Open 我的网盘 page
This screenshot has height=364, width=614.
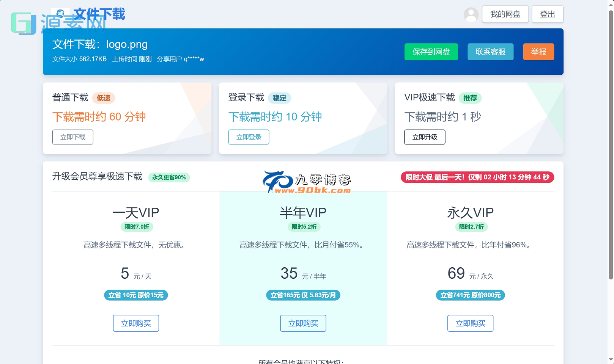click(x=505, y=14)
